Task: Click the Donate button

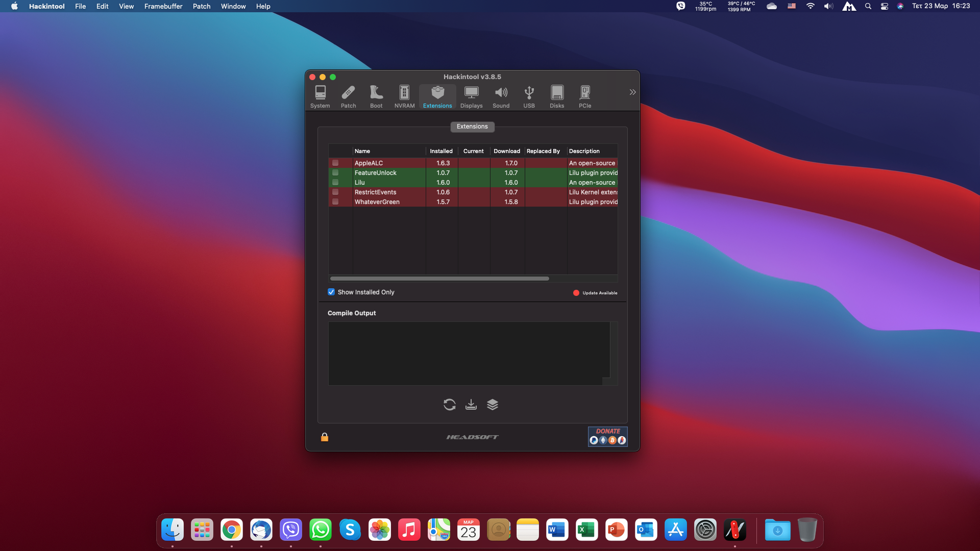Action: (x=607, y=437)
